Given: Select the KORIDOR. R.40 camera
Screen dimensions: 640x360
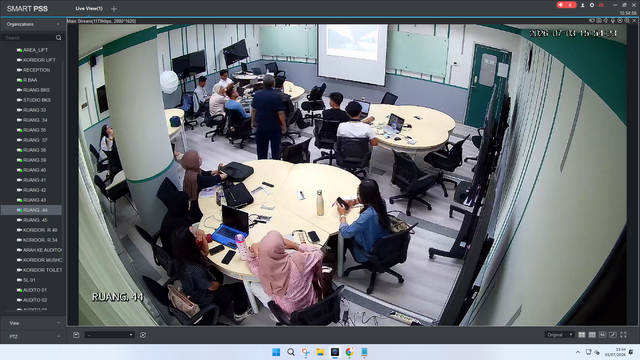Looking at the screenshot, I should (40, 230).
